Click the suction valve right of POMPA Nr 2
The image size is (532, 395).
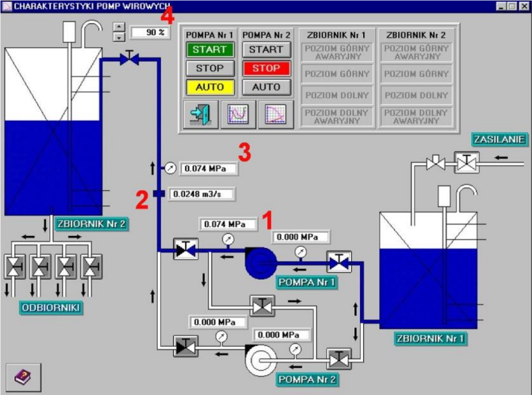click(x=339, y=359)
